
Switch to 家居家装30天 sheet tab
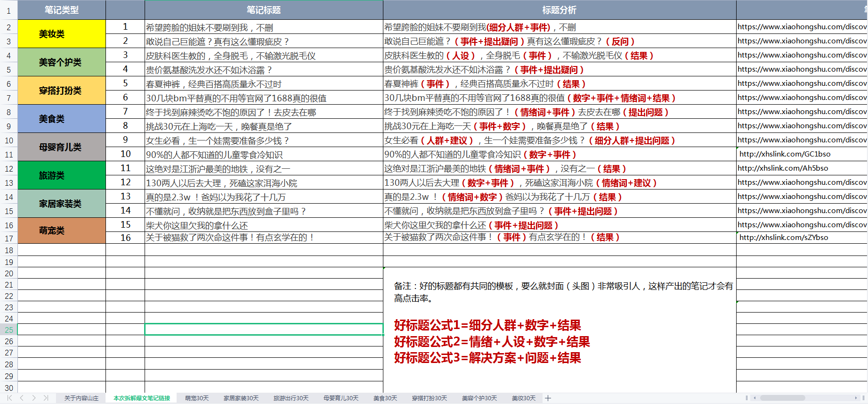pos(241,398)
